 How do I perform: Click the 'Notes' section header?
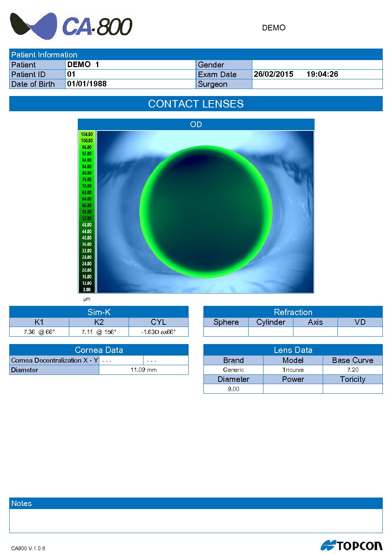coord(196,503)
